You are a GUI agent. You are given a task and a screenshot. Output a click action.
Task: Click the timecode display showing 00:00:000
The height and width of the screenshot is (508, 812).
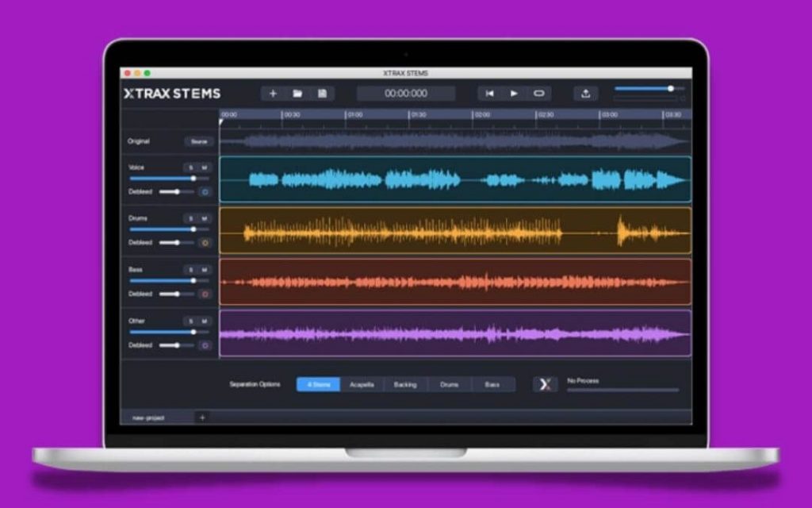tap(404, 93)
